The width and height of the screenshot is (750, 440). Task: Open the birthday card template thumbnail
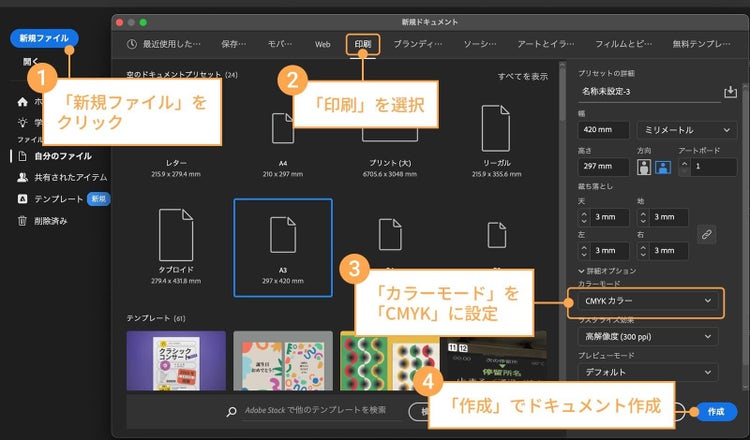(283, 361)
